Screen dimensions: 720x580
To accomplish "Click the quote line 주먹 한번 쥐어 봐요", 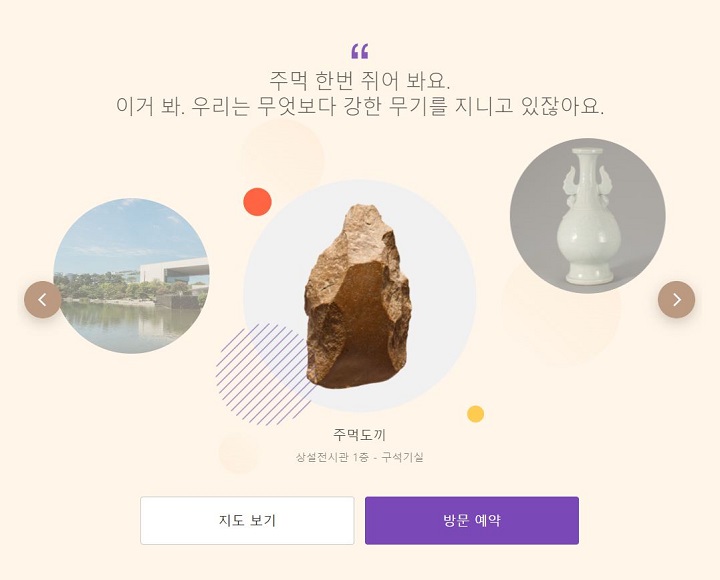I will [360, 81].
